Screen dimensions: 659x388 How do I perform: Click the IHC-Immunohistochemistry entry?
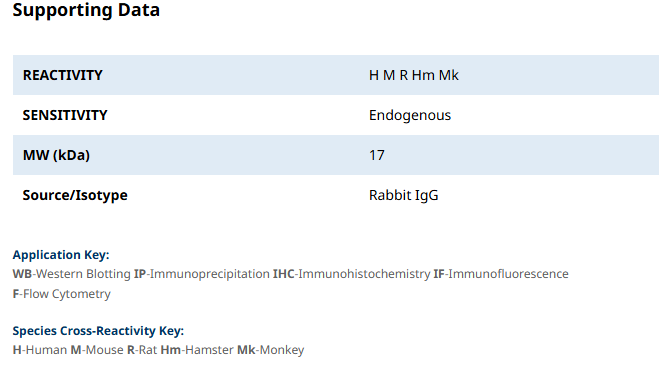coord(351,274)
